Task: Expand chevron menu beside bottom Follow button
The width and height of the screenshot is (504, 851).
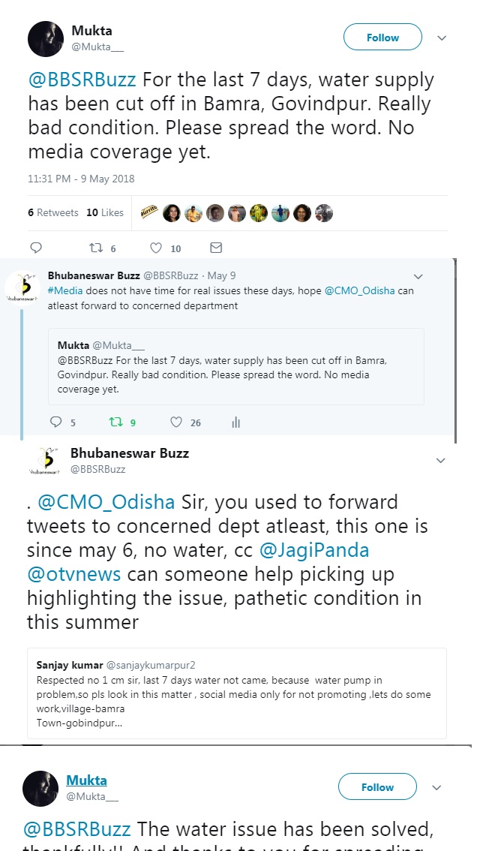Action: click(x=437, y=787)
